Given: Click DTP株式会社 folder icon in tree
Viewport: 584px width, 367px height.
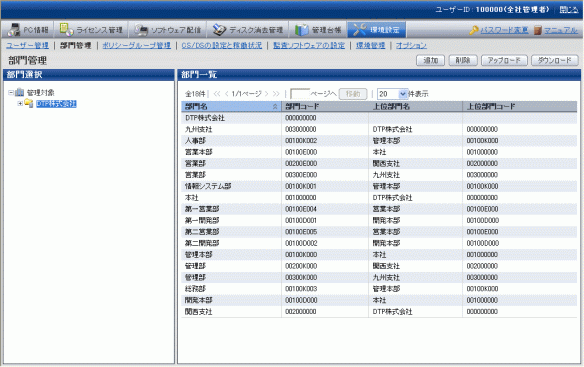Looking at the screenshot, I should (x=29, y=103).
